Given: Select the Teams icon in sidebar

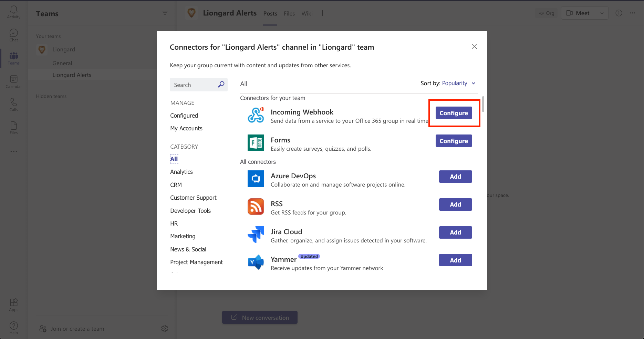Looking at the screenshot, I should click(x=14, y=58).
